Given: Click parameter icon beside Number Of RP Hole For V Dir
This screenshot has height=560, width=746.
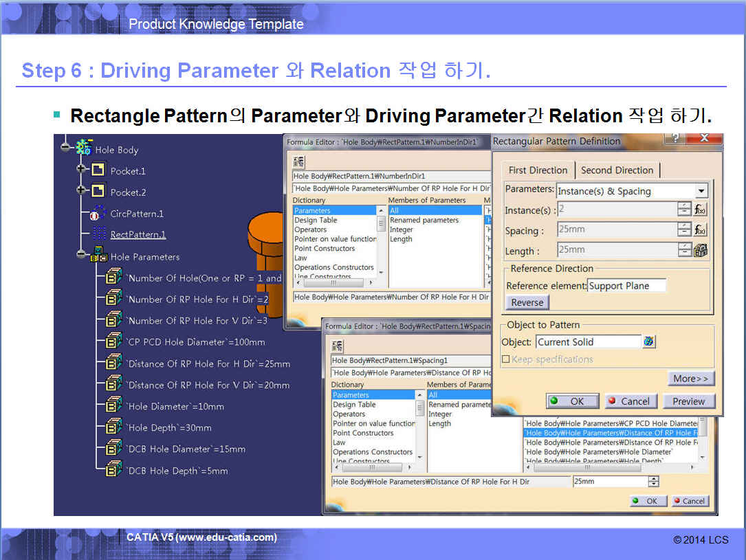Looking at the screenshot, I should 113,319.
